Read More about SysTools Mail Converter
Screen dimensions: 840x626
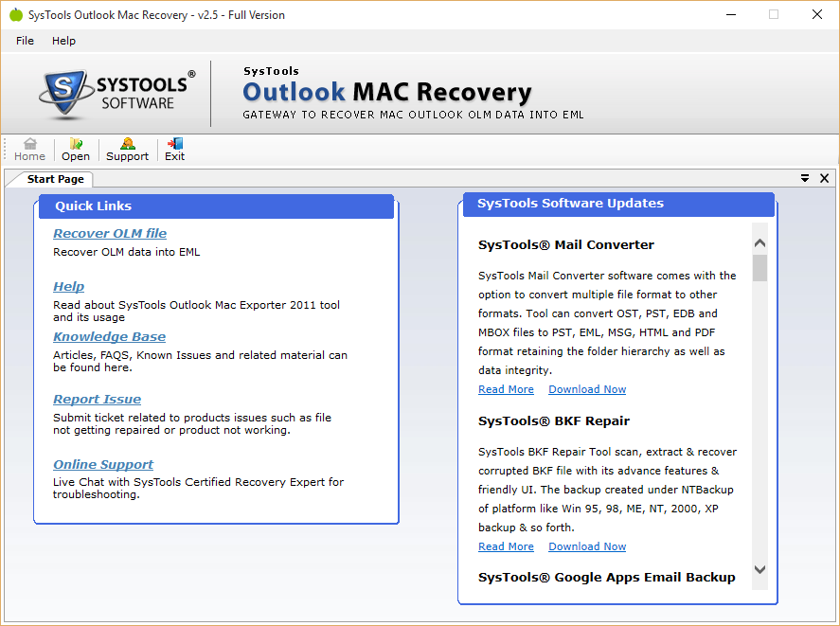click(x=506, y=389)
